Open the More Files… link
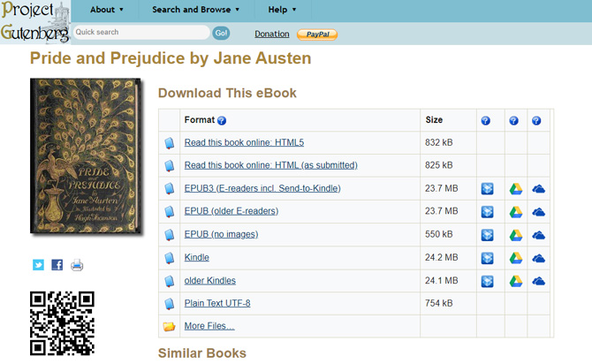 [209, 326]
